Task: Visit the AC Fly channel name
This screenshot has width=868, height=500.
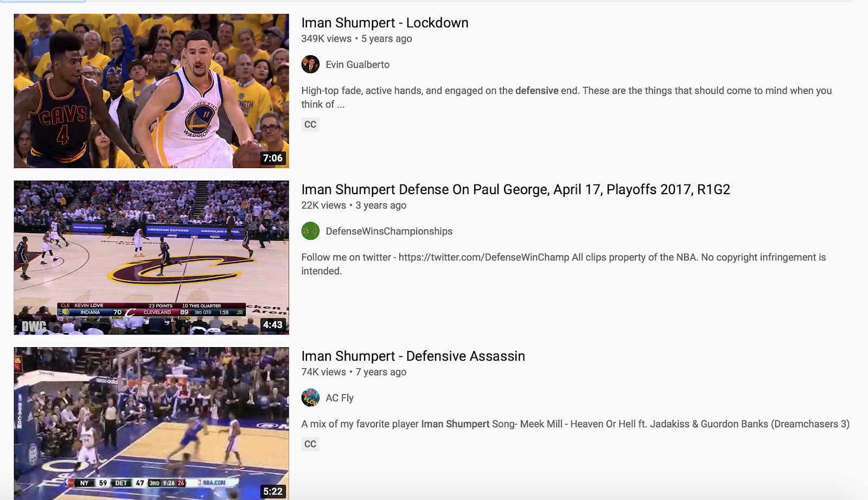Action: [340, 398]
